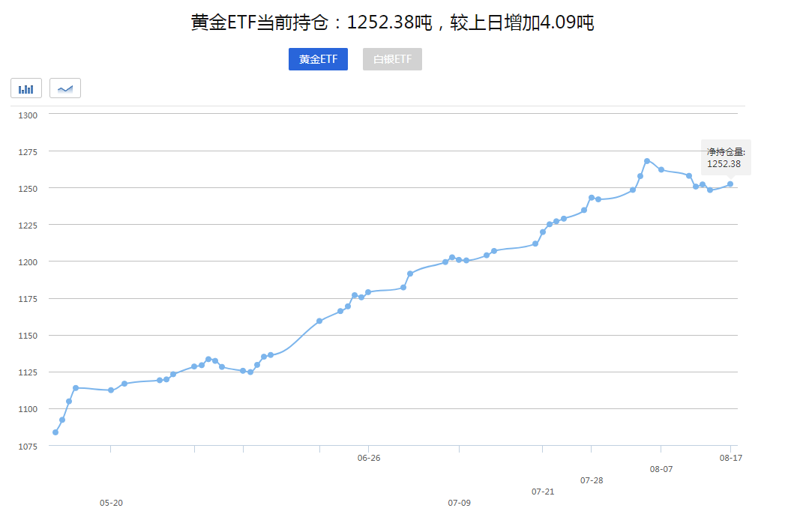This screenshot has width=812, height=532.
Task: Click the peak data point near 1268
Action: pos(647,161)
